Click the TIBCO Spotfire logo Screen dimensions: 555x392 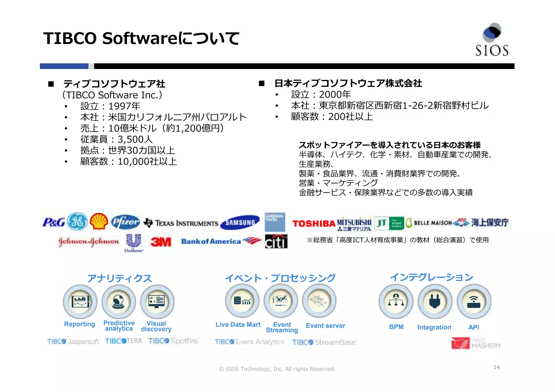point(173,341)
